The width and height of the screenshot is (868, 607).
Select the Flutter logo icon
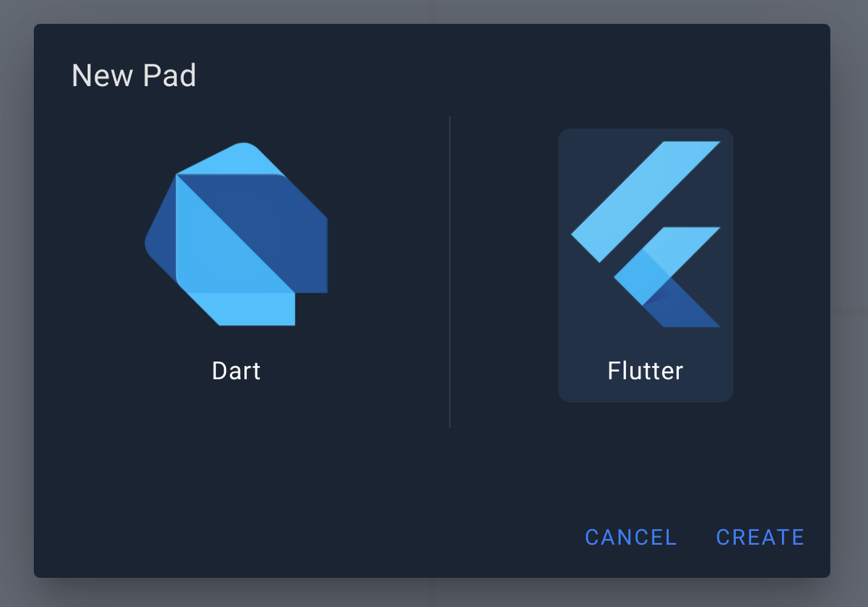click(645, 234)
